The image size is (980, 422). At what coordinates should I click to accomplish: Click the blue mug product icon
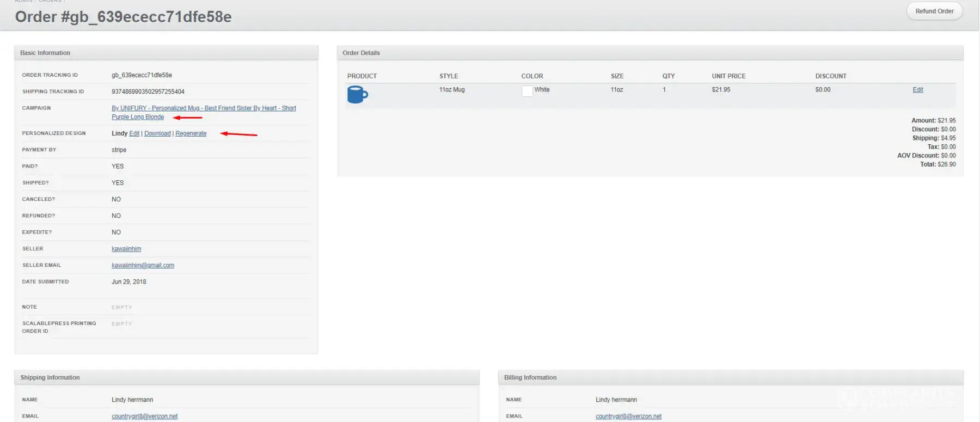coord(357,95)
